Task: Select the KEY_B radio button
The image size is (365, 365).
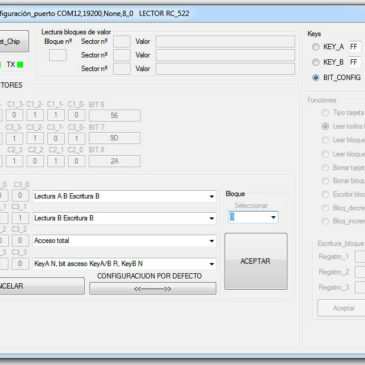Action: pyautogui.click(x=315, y=62)
